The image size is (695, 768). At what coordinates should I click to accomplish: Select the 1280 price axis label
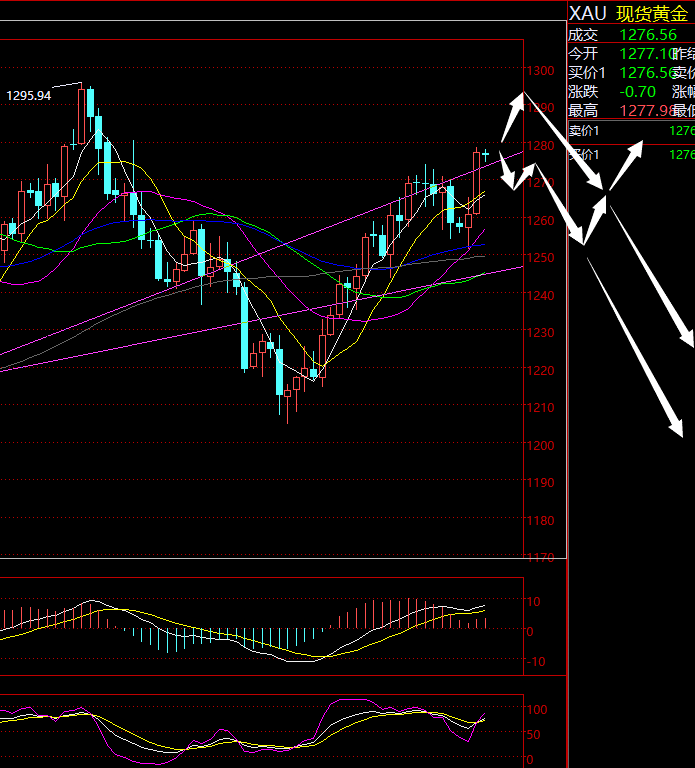click(541, 145)
